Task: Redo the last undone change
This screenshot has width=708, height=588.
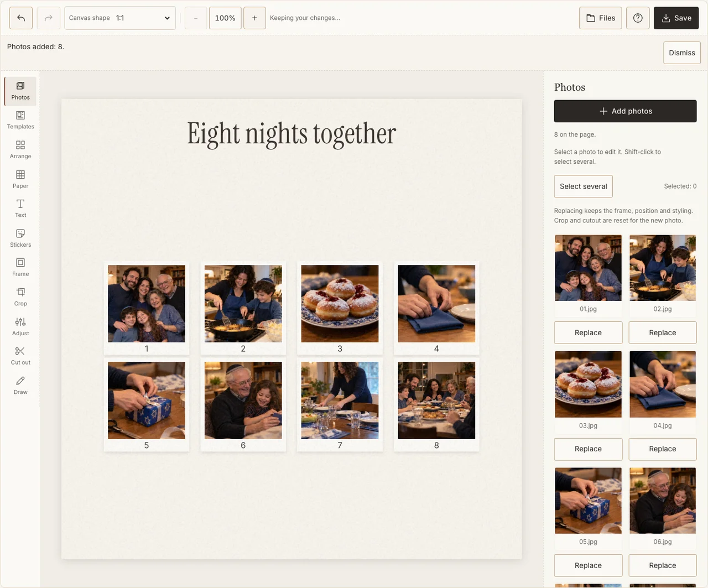Action: (49, 18)
